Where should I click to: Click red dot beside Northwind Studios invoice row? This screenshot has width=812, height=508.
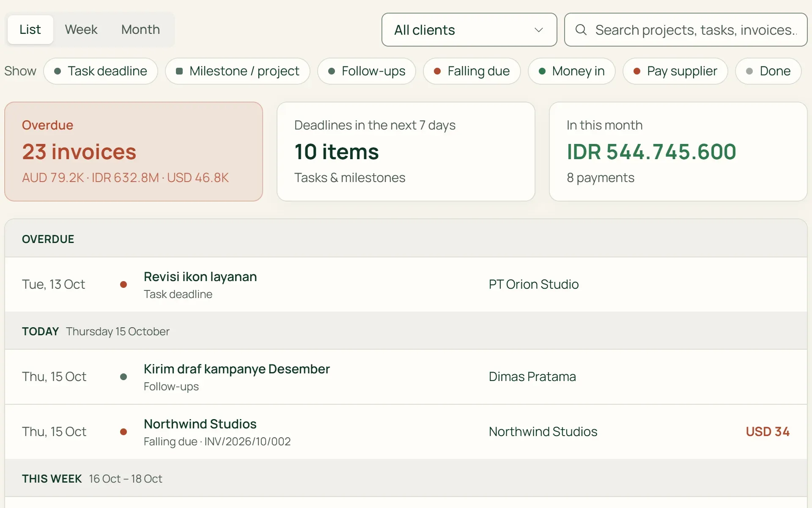(x=123, y=432)
